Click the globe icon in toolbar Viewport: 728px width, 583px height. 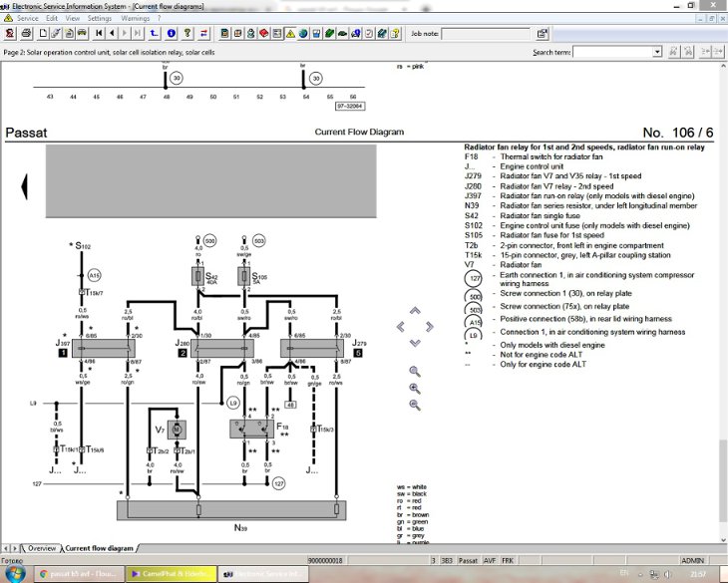click(303, 34)
